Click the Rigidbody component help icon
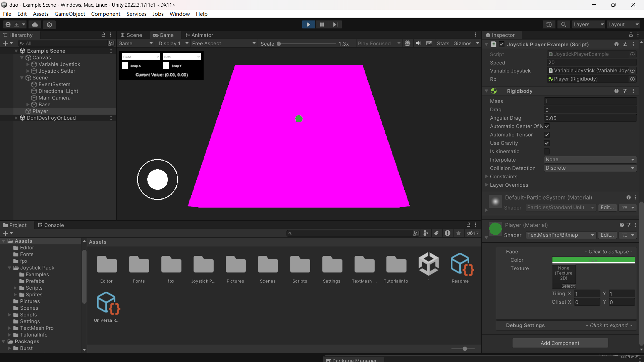644x362 pixels. point(616,91)
